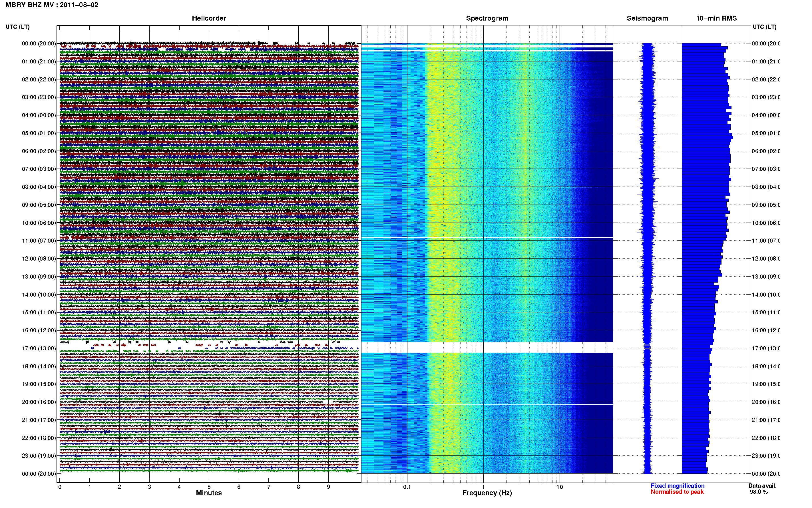Click the "UTC (LT)" label right of RMS panel
Viewport: 812px width, 508px height.
tap(764, 27)
